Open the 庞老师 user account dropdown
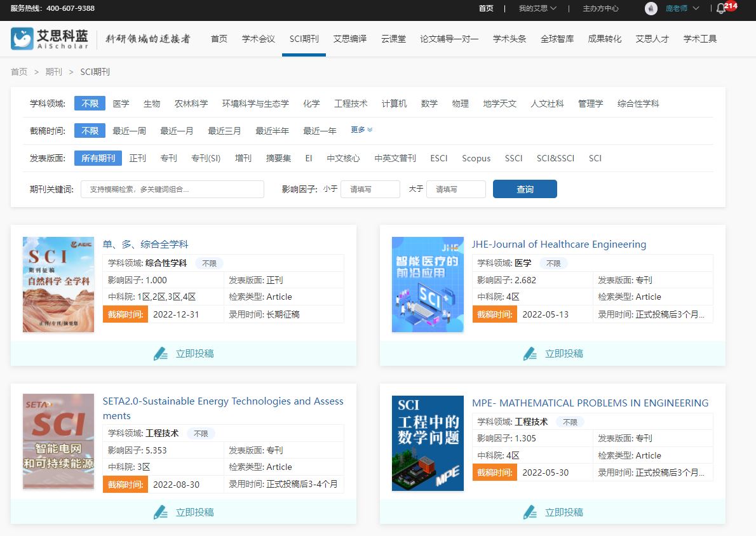756x536 pixels. coord(682,8)
